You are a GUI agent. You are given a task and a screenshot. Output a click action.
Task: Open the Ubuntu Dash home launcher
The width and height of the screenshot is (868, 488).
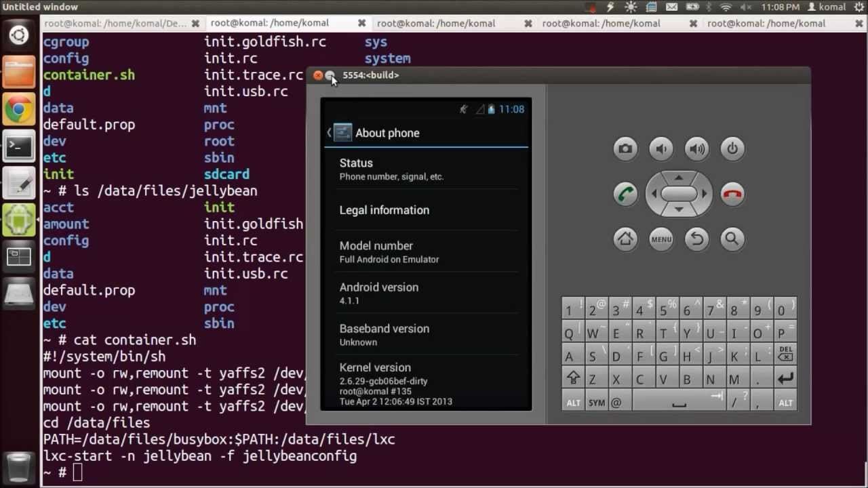tap(19, 34)
